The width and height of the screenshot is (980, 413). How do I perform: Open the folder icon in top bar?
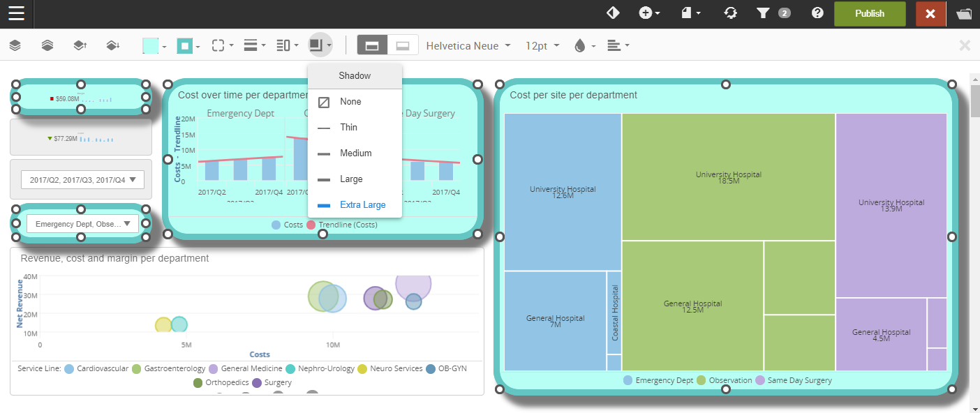pos(964,13)
